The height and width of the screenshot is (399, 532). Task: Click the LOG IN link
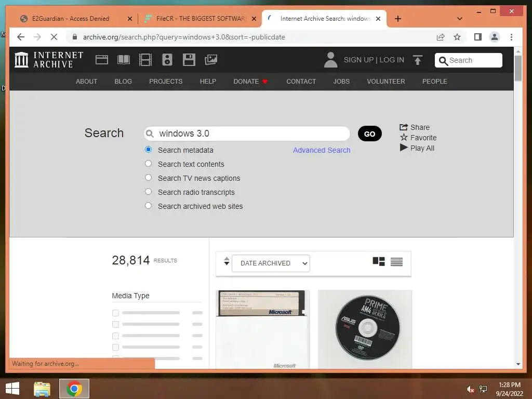pyautogui.click(x=392, y=60)
